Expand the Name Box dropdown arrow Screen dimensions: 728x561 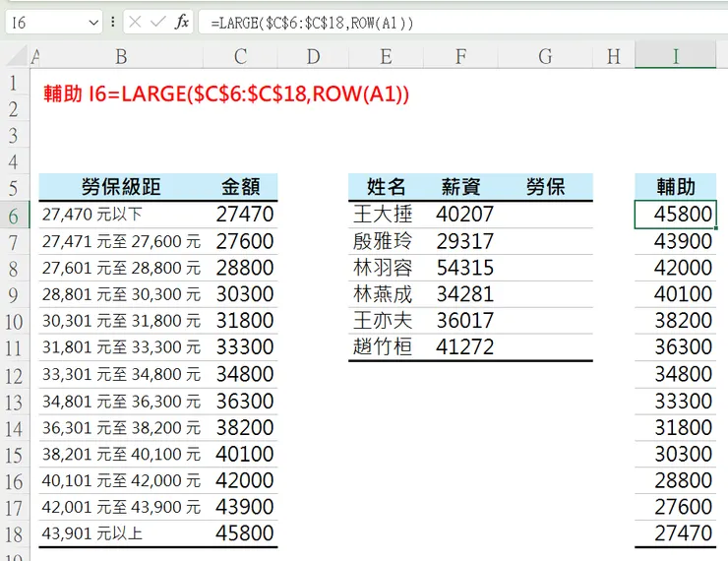tap(93, 23)
